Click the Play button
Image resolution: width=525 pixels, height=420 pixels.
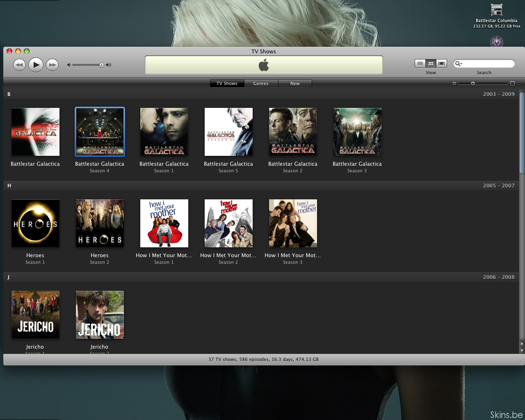click(x=36, y=65)
